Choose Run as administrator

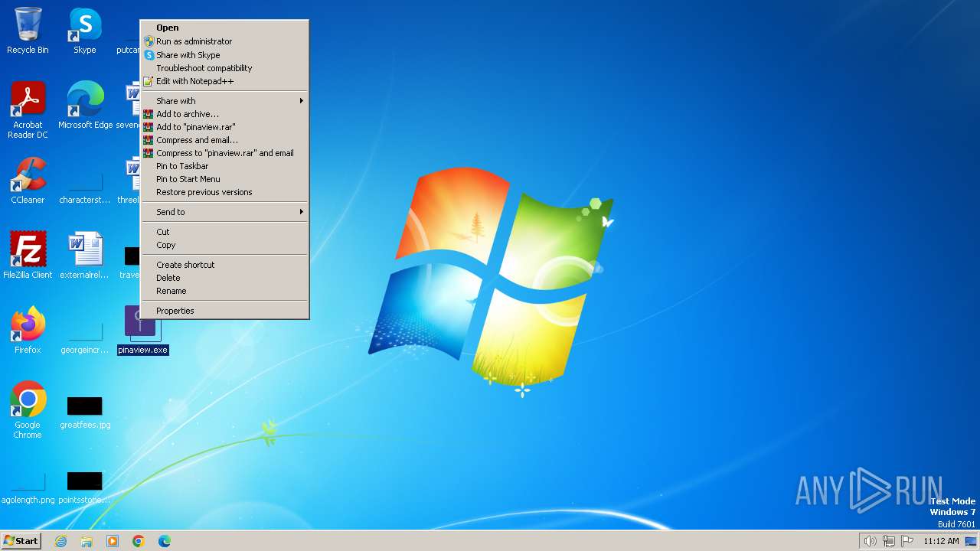tap(225, 41)
